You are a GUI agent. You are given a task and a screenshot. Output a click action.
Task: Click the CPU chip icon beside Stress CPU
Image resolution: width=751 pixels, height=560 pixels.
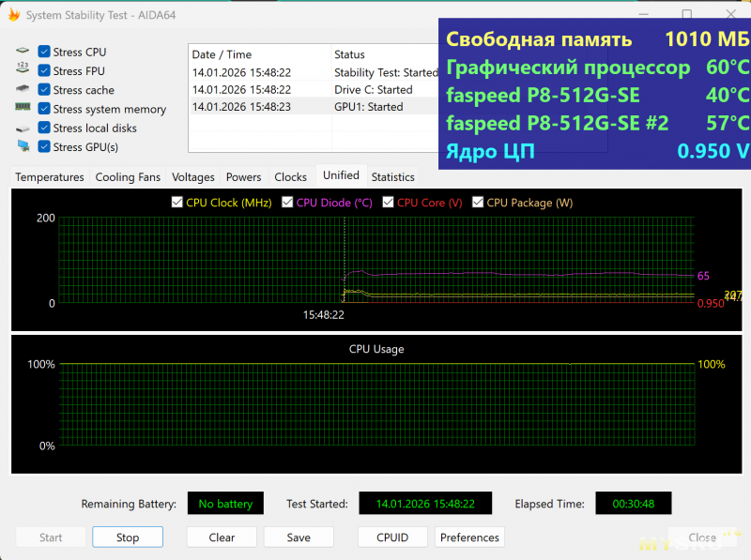pos(23,52)
